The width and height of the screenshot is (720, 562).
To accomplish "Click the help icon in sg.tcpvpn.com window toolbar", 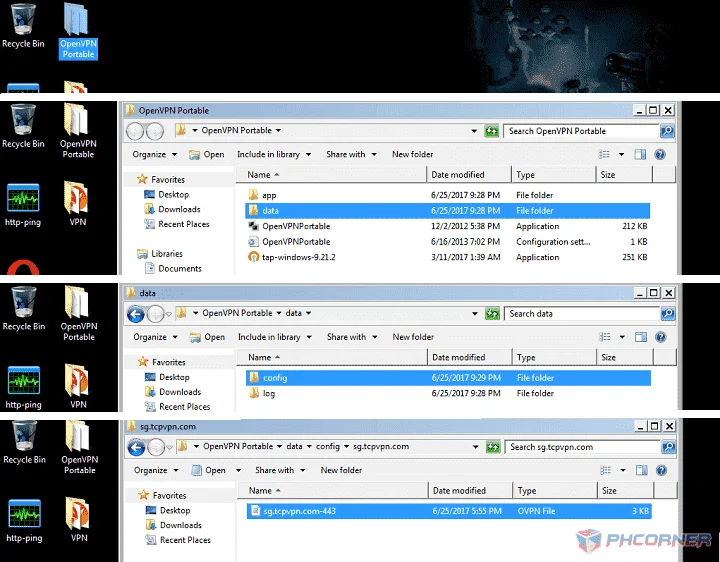I will coord(662,471).
